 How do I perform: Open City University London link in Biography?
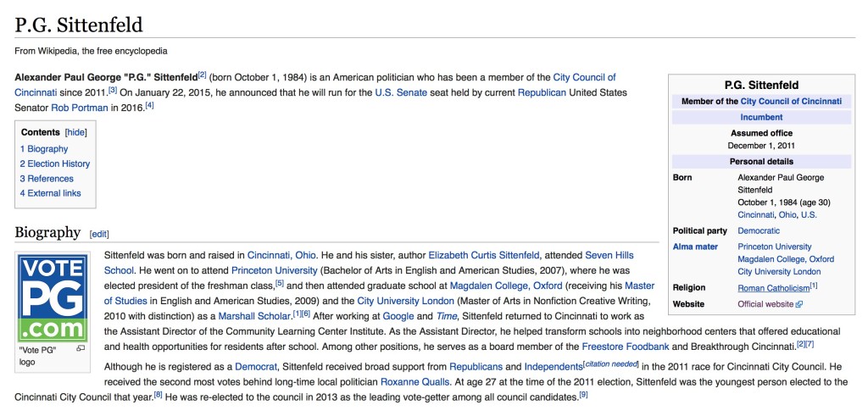[406, 302]
